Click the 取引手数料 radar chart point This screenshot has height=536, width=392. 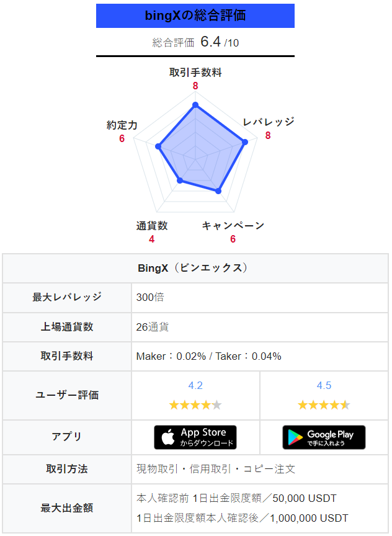point(195,105)
